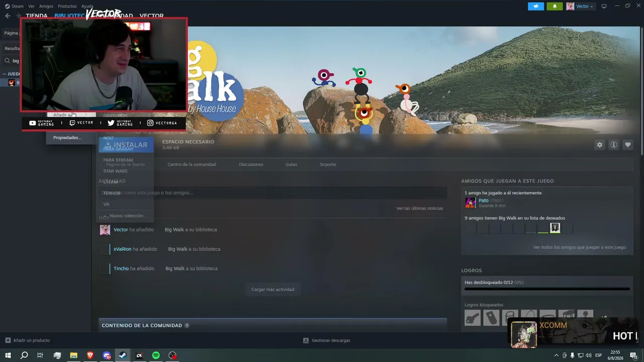The image size is (644, 362).
Task: Select Propiedades in the context menu
Action: (x=67, y=137)
